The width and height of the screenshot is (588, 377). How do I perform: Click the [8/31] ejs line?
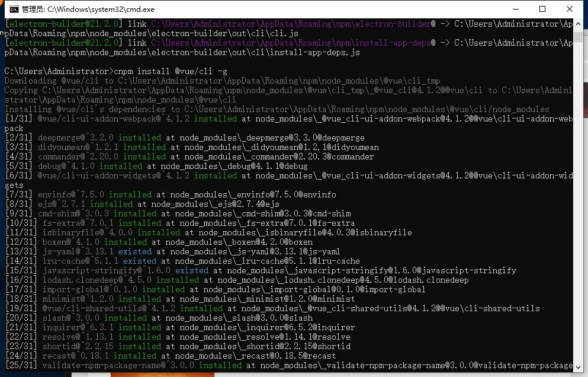point(142,204)
